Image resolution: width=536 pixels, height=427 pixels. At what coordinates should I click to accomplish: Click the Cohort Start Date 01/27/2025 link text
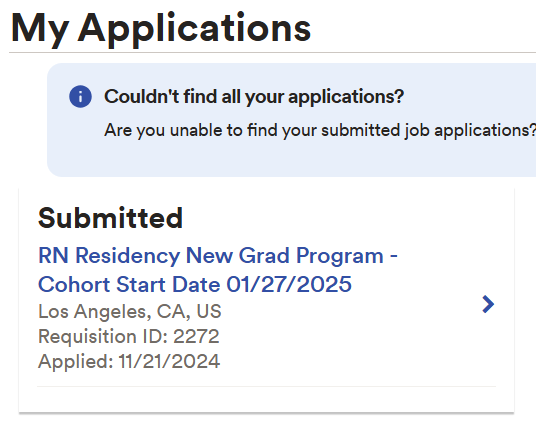pyautogui.click(x=195, y=284)
